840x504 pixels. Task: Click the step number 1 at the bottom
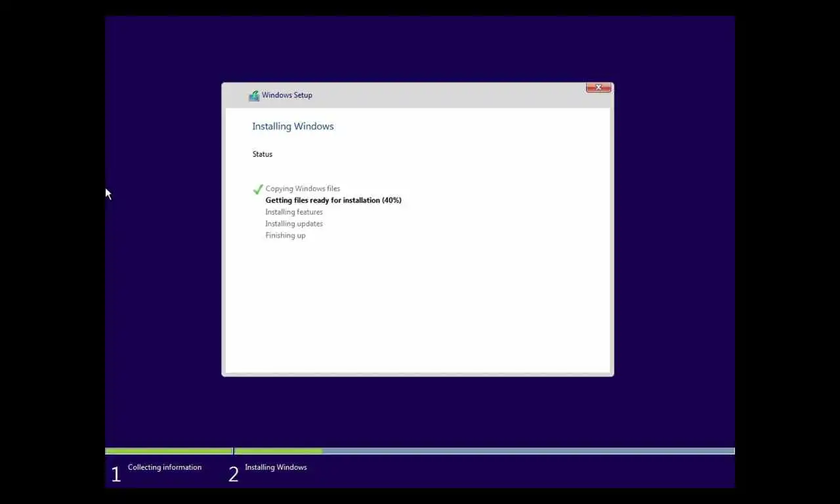click(116, 474)
